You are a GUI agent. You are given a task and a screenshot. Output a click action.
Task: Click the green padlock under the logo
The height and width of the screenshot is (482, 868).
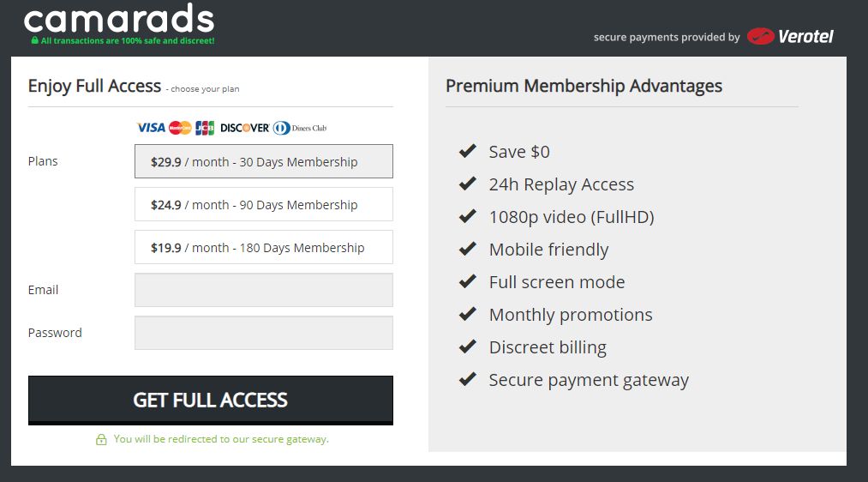point(35,40)
